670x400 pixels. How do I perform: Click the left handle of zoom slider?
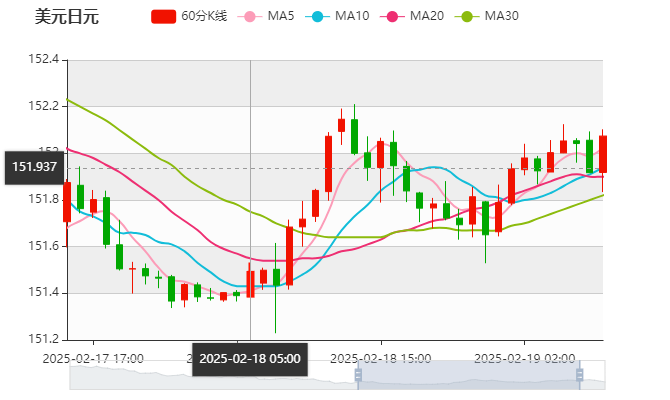click(x=356, y=375)
